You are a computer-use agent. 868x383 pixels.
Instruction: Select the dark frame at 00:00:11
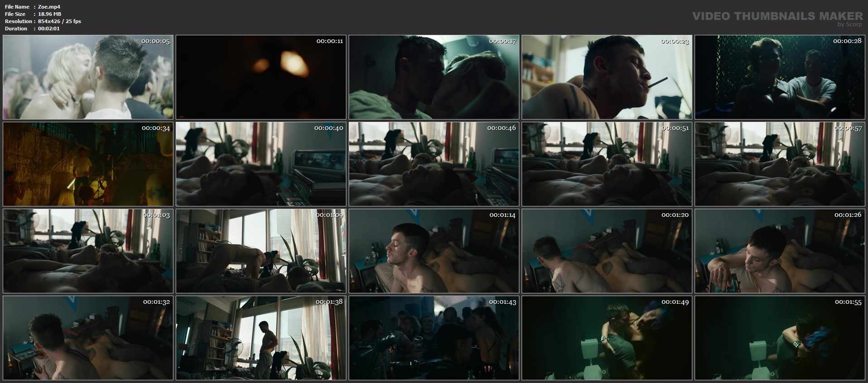[261, 77]
